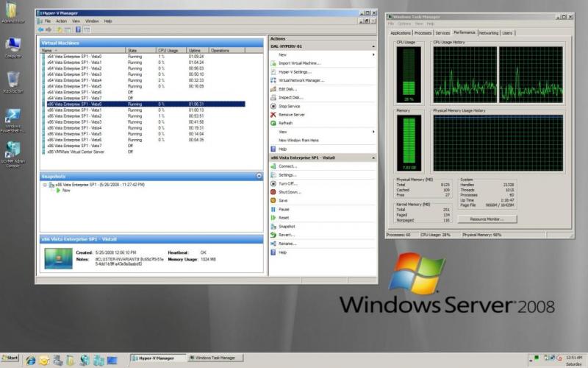Open Hyper-V Settings action

point(295,71)
